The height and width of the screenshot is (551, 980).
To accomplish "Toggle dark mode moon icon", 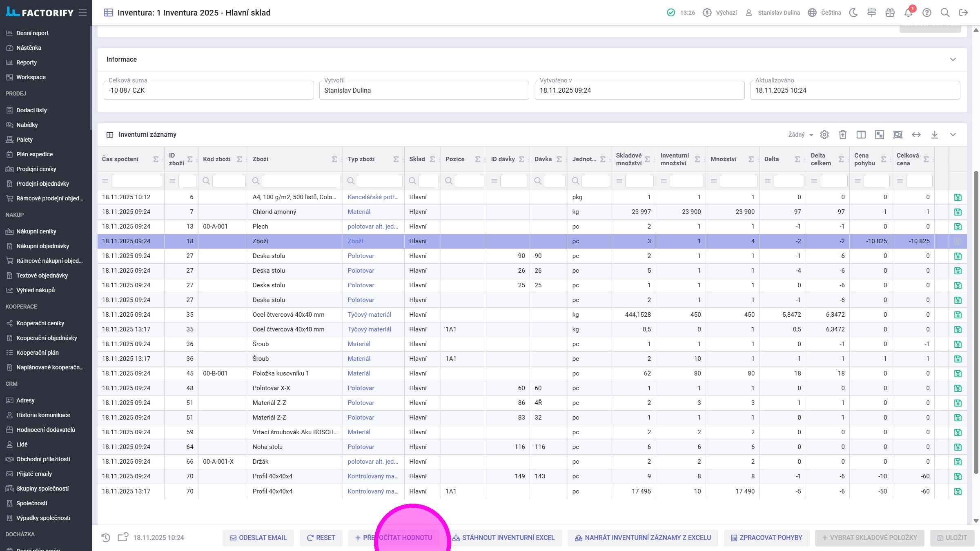I will 853,13.
